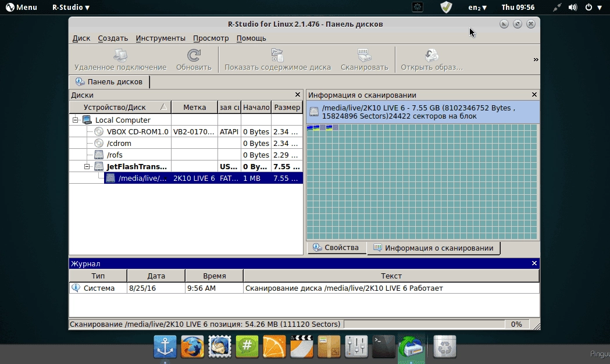Click the scanned blocks in scan map
The image size is (610, 364).
(x=322, y=127)
